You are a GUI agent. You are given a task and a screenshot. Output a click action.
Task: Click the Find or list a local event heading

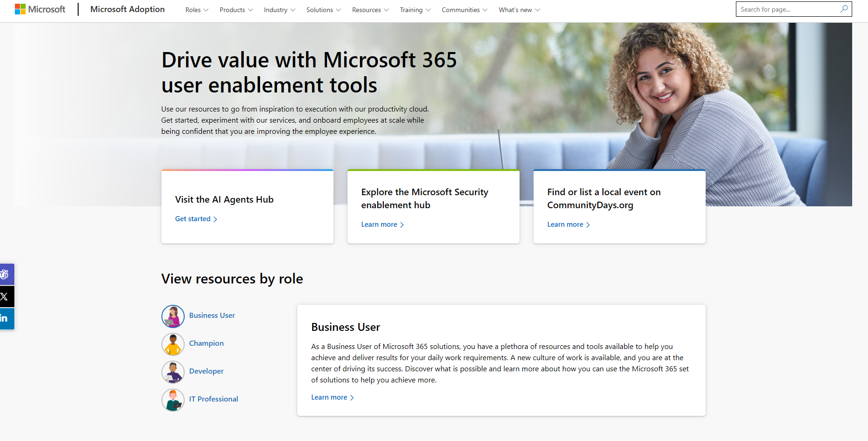[x=604, y=198]
